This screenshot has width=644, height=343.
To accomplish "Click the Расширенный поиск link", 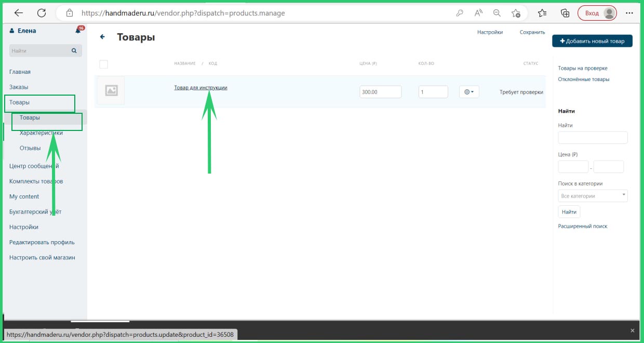I will coord(582,226).
